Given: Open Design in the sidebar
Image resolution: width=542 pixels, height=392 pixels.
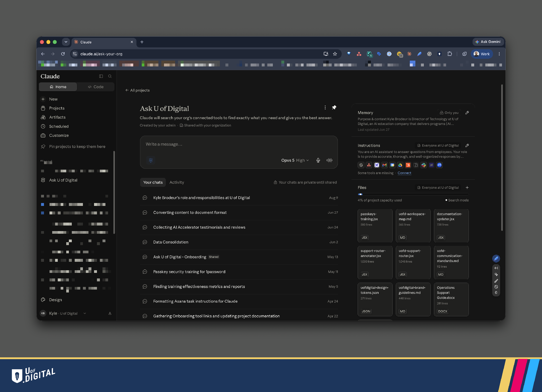Looking at the screenshot, I should click(55, 300).
